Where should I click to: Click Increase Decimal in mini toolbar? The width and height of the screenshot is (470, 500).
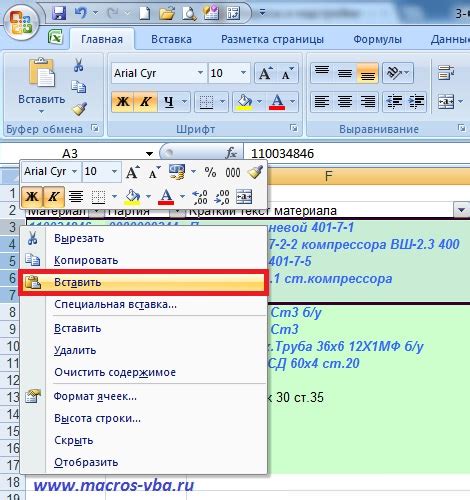pos(200,197)
